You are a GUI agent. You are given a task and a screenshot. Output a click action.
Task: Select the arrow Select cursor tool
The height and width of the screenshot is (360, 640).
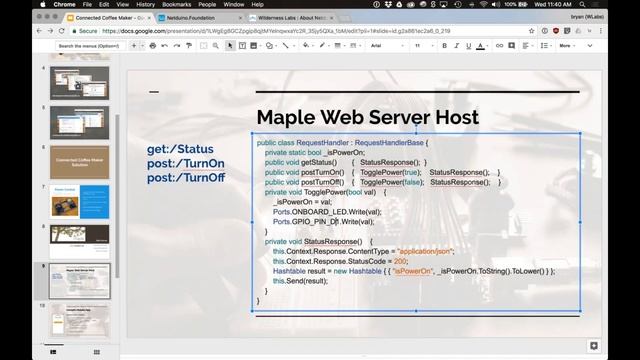(x=230, y=46)
